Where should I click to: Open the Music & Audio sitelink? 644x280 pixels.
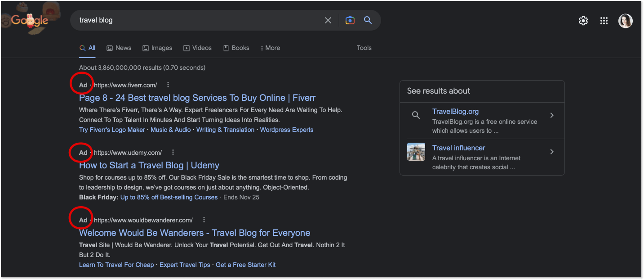tap(171, 130)
